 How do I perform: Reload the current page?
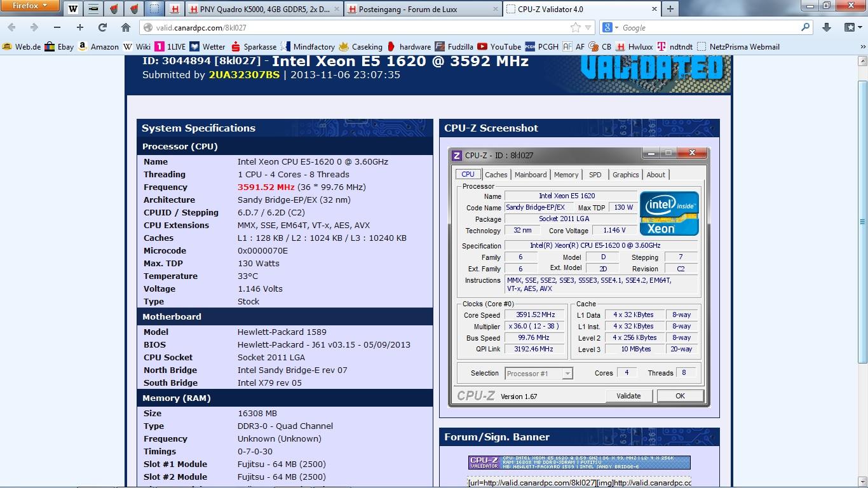[x=102, y=27]
